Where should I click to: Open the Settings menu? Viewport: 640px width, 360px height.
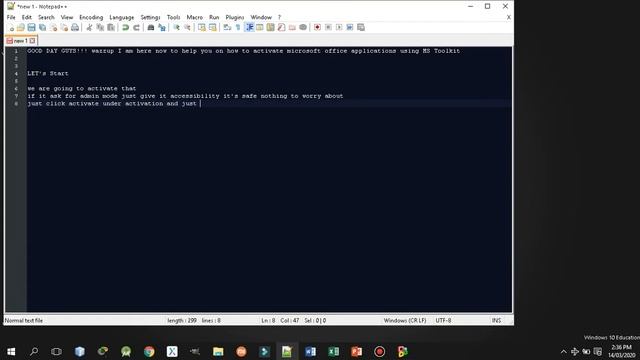[150, 17]
